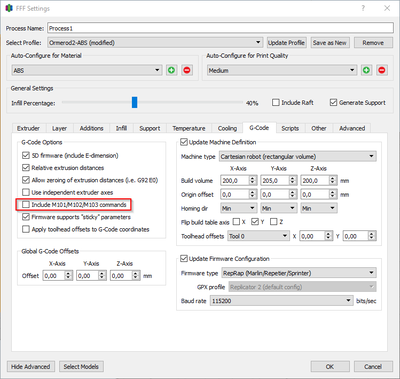Switch to the Support tab

pos(150,128)
